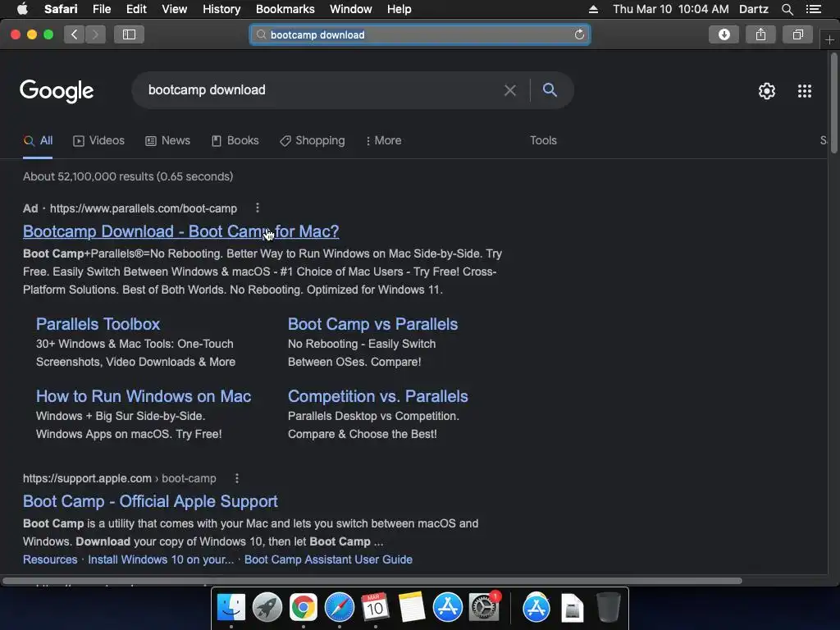This screenshot has height=630, width=840.
Task: Open the Bookmarks menu
Action: pos(285,9)
